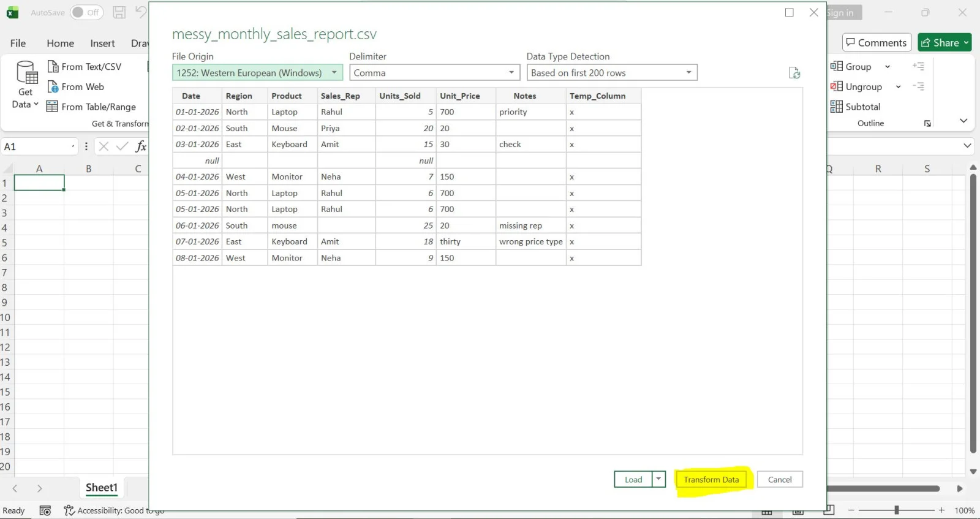Click the previous sheet arrow
This screenshot has width=980, height=519.
pyautogui.click(x=15, y=488)
